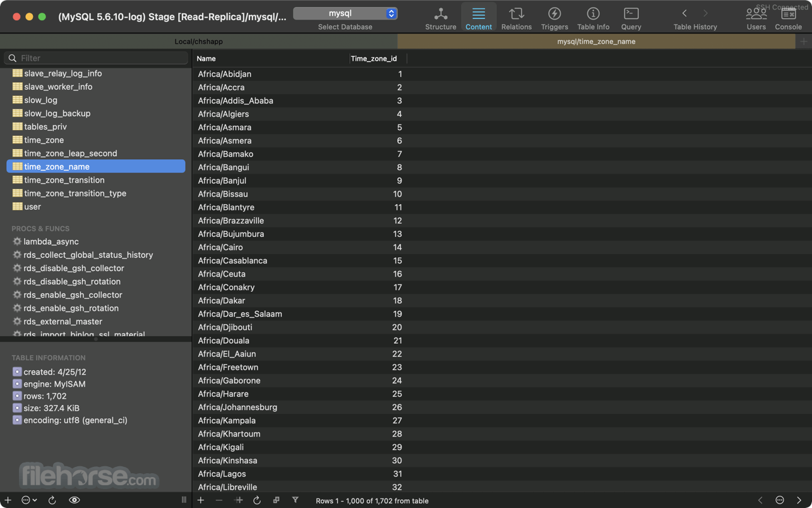Select the lambda_async procedure

pos(96,241)
